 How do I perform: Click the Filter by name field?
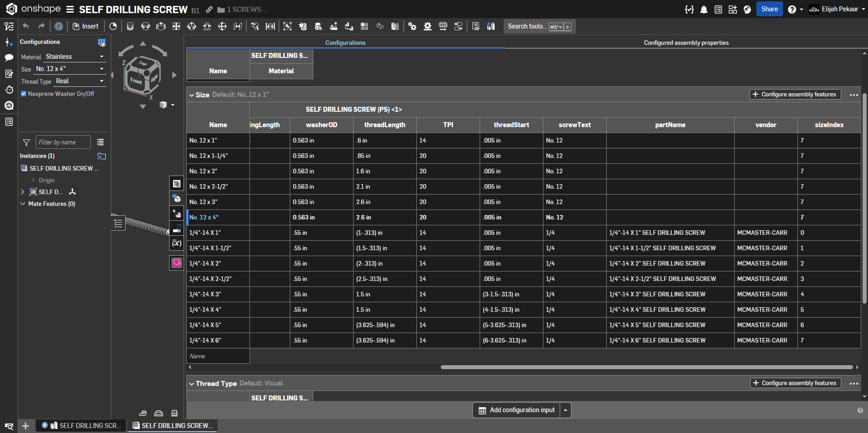[63, 143]
